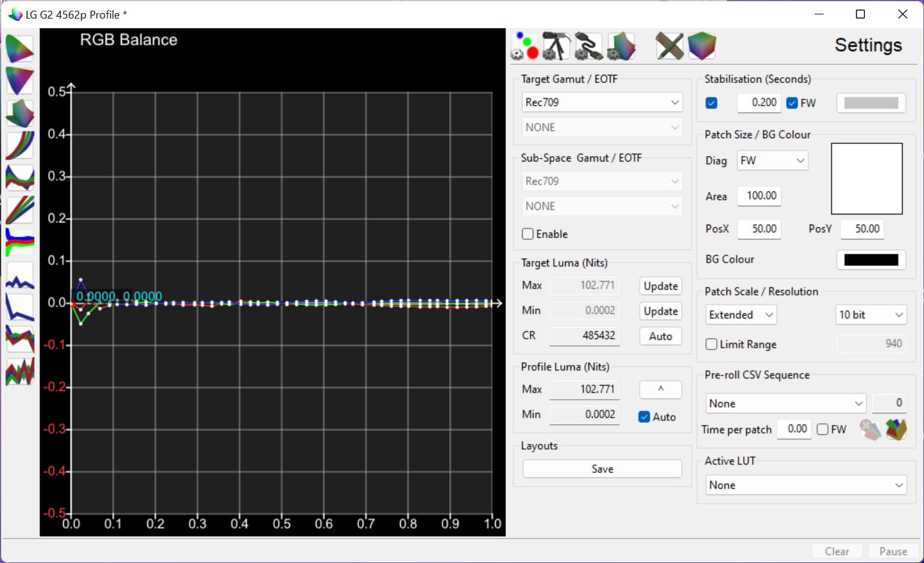Open the Diag FW dropdown
The image size is (924, 563).
coord(772,160)
